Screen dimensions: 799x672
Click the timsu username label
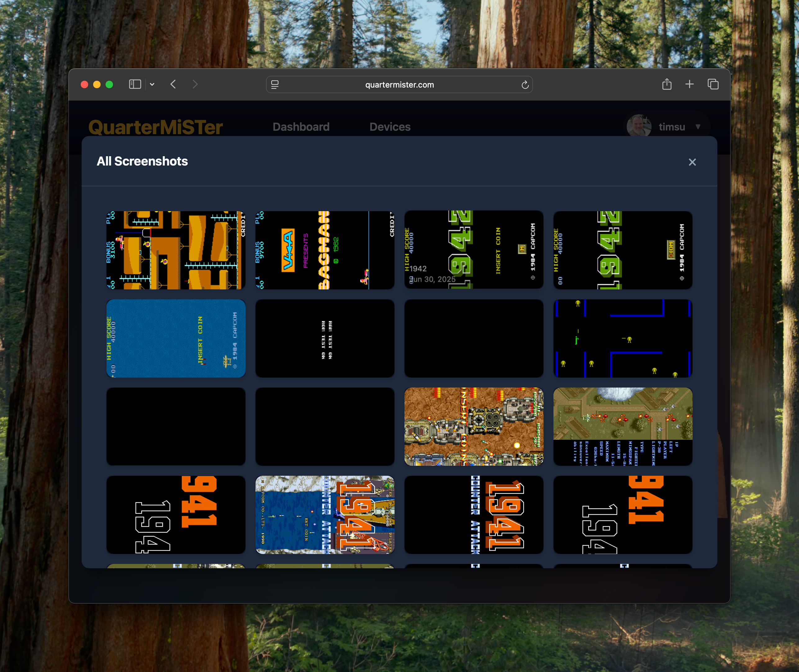point(671,127)
